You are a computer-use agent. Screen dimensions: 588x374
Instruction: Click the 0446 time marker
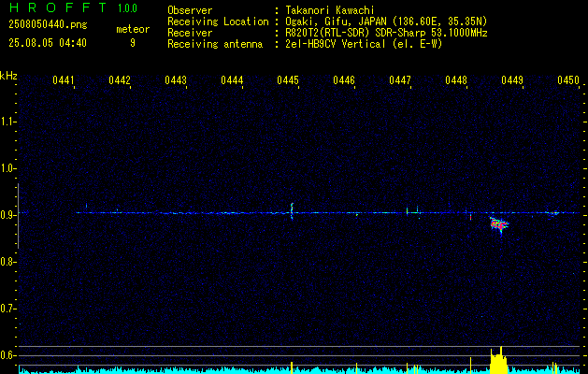pos(344,80)
